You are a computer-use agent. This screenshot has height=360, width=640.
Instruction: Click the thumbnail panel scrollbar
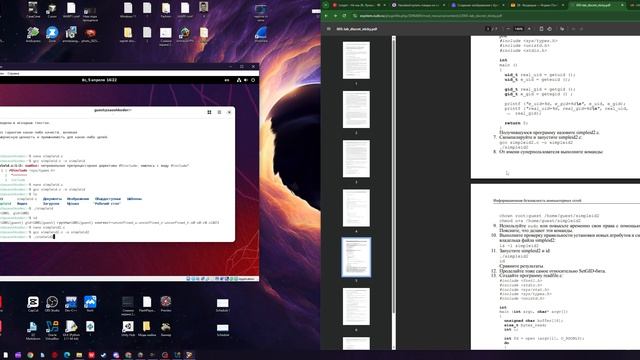point(394,176)
